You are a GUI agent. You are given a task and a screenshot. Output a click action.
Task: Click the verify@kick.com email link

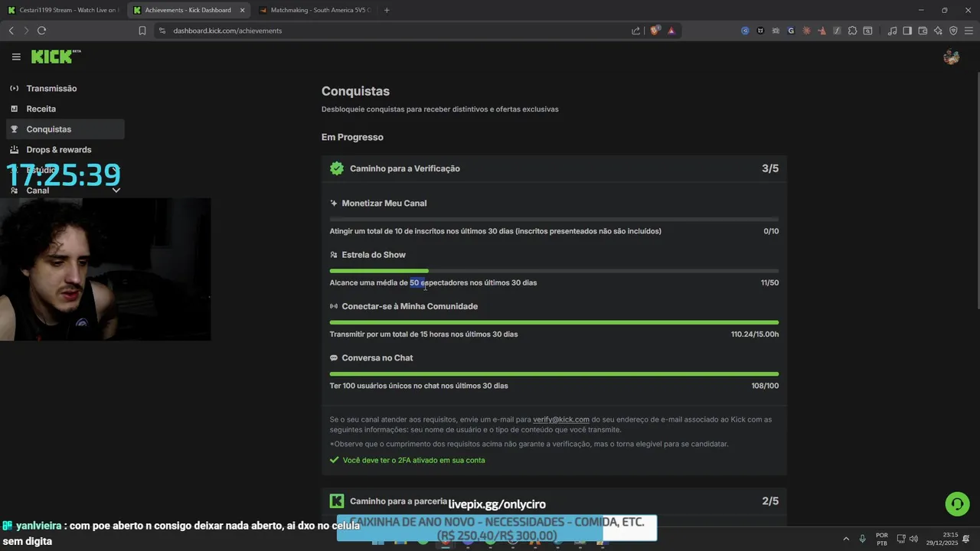click(x=561, y=419)
